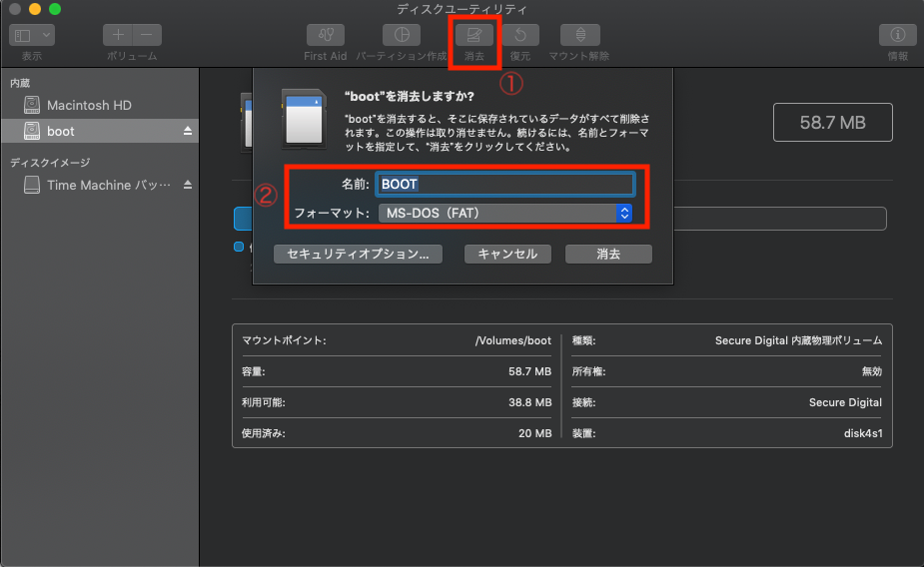Run First Aid from the toolbar
Image resolution: width=924 pixels, height=567 pixels.
[326, 35]
